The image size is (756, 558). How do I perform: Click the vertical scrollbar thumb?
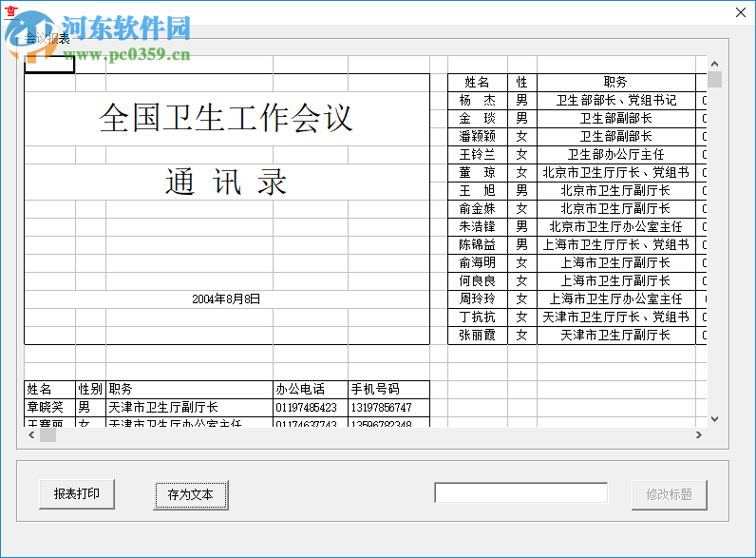tap(714, 79)
